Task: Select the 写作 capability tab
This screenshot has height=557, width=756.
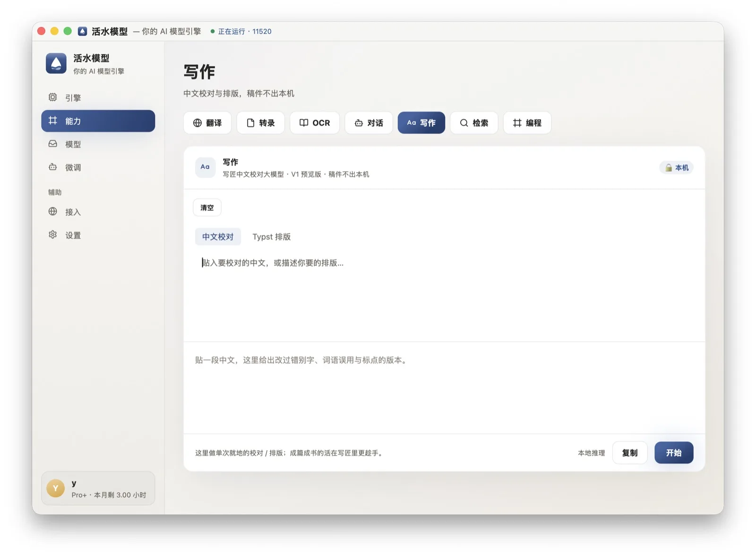Action: tap(421, 123)
